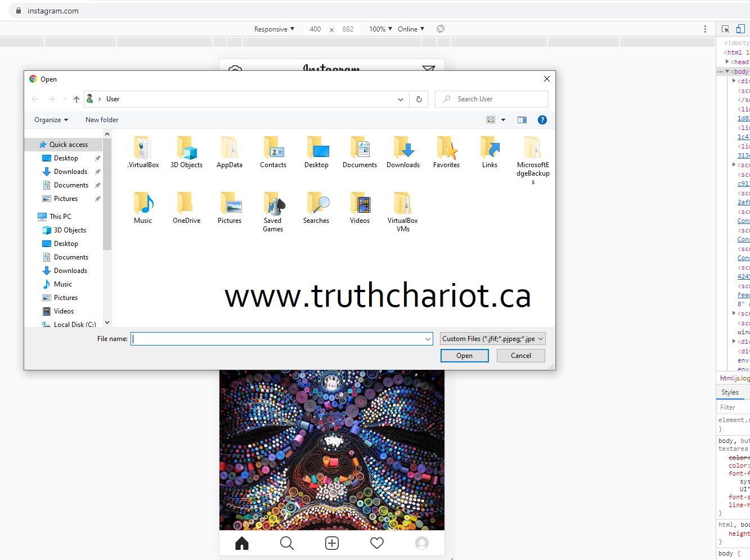This screenshot has width=750, height=560.
Task: Open the Documents folder in file list
Action: pos(360,152)
